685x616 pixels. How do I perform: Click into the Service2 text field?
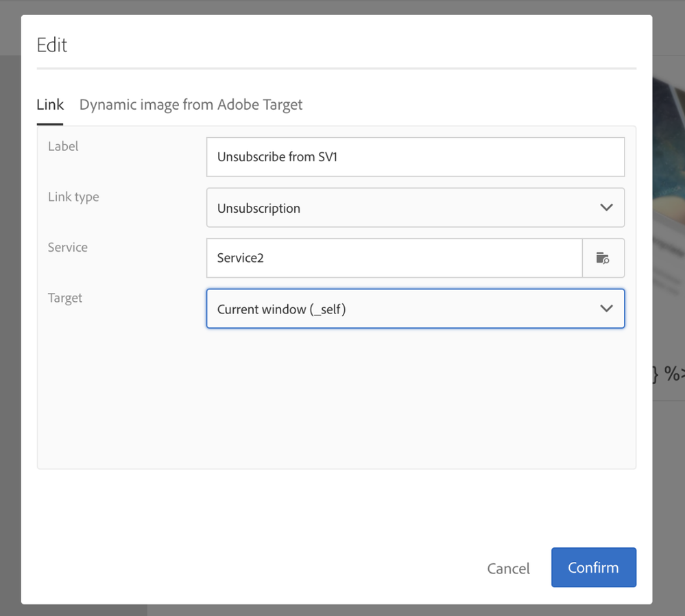pyautogui.click(x=394, y=259)
